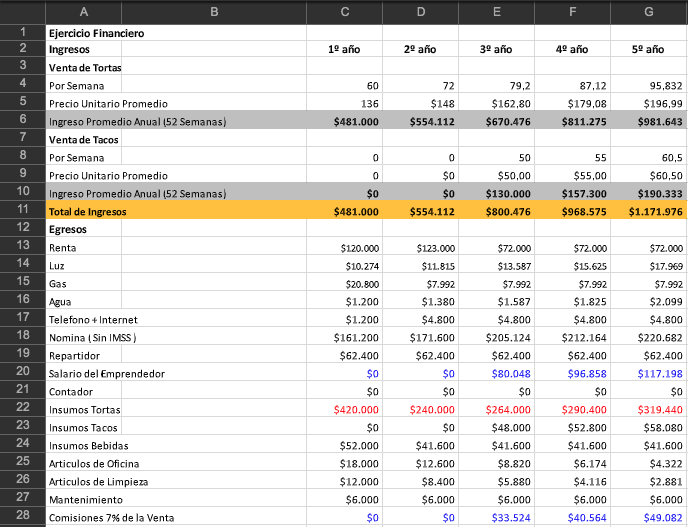Screen dimensions: 688x527
Task: Select column E header
Action: pos(496,12)
